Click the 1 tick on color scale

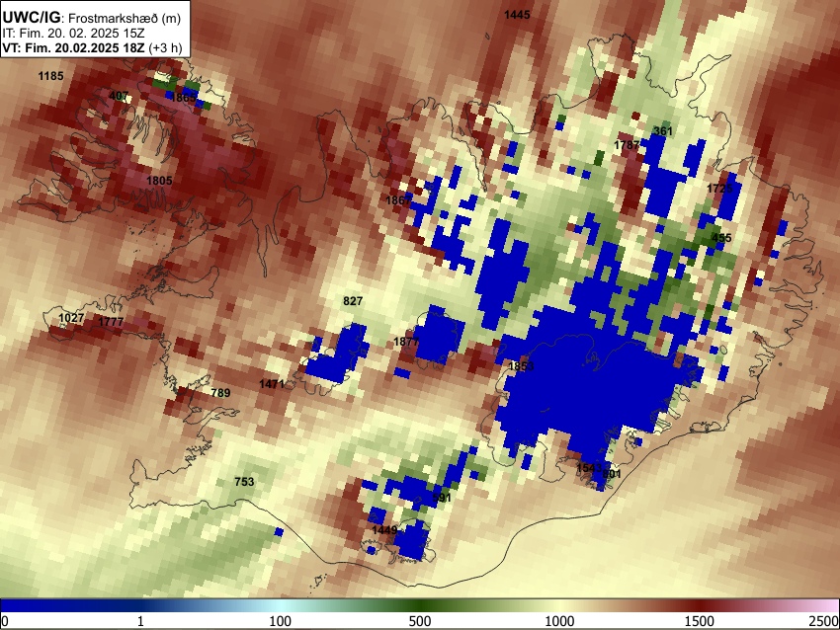pos(140,621)
